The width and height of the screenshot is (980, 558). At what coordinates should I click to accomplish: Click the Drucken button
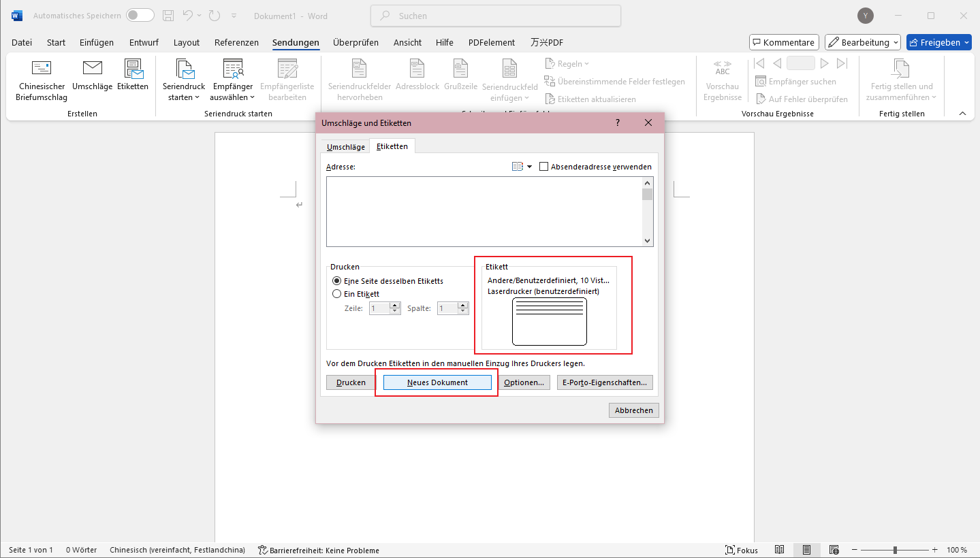[351, 382]
